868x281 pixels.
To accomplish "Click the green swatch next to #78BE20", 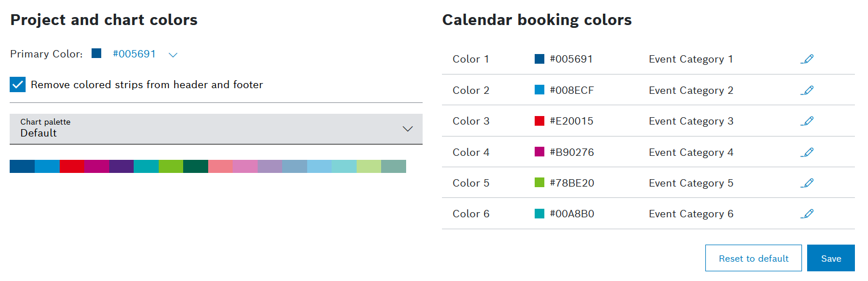I will pos(540,183).
